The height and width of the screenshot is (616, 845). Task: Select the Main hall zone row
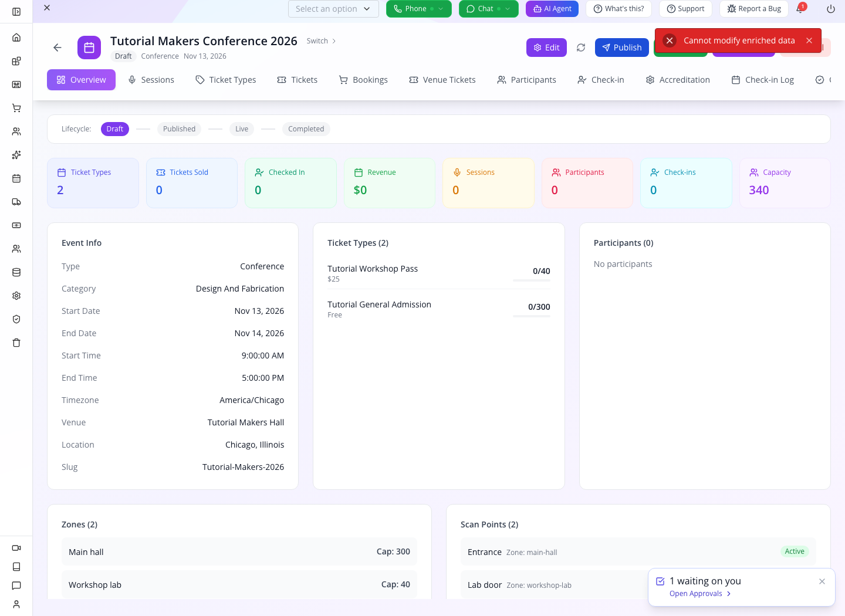click(239, 551)
